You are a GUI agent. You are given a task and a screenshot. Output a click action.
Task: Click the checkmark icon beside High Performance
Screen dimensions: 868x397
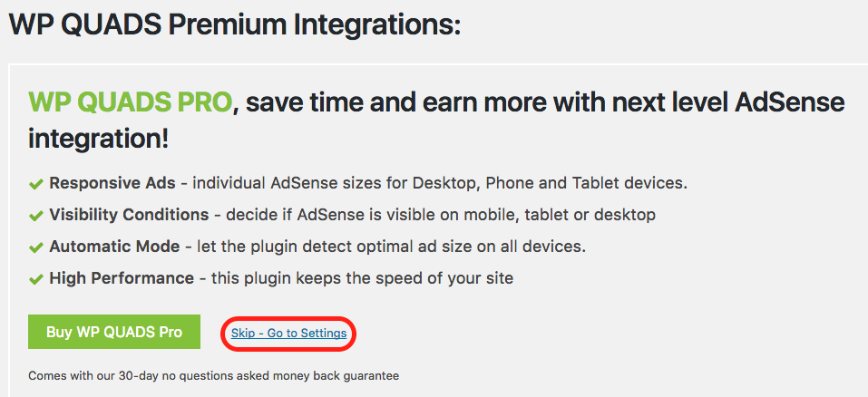[36, 279]
